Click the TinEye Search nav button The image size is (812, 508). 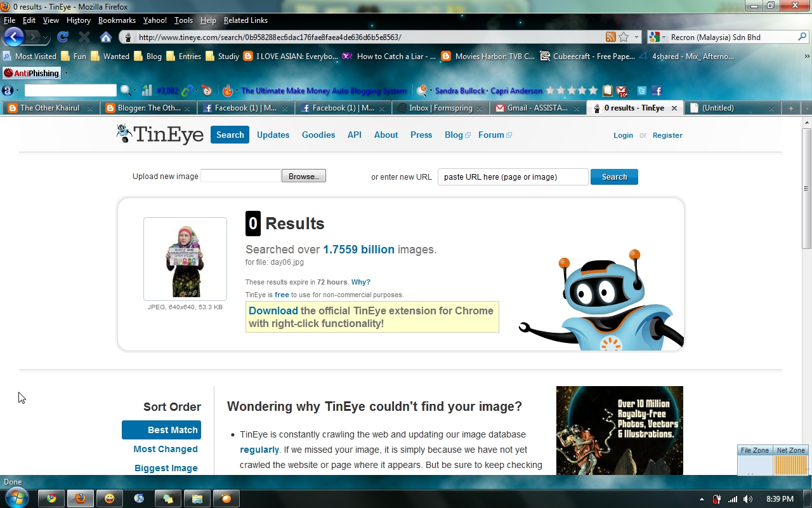[x=230, y=135]
